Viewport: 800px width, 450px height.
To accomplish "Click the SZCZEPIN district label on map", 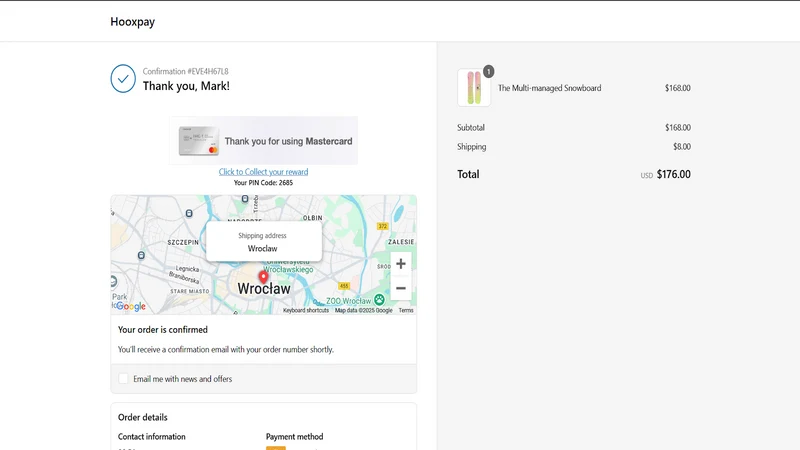I will pyautogui.click(x=183, y=242).
